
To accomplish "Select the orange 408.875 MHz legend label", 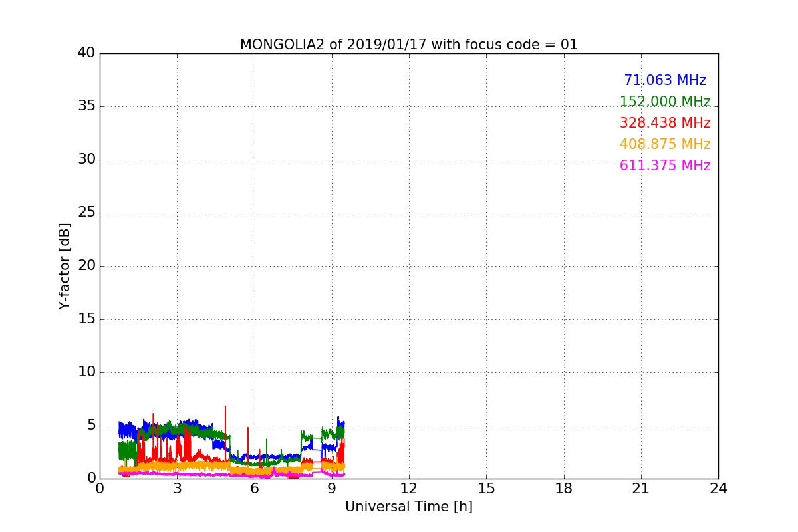I will pos(665,144).
